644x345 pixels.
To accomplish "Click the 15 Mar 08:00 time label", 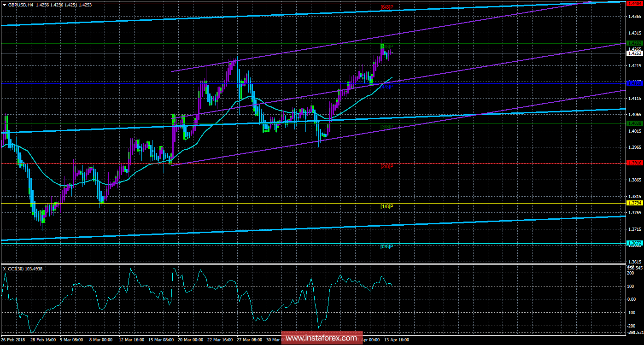I will [x=161, y=340].
